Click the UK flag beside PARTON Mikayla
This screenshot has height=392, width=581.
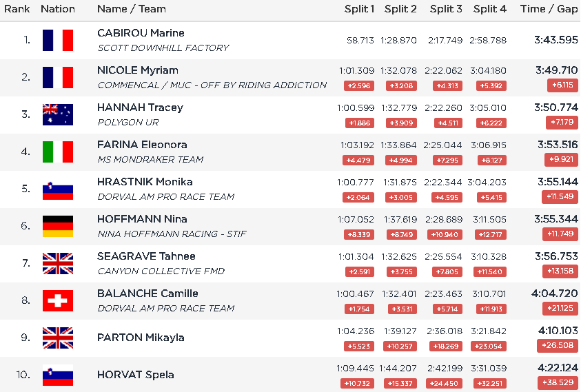58,338
